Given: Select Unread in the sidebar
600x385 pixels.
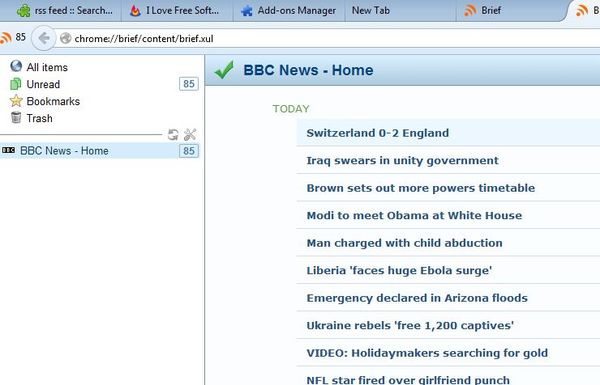Looking at the screenshot, I should pos(43,84).
